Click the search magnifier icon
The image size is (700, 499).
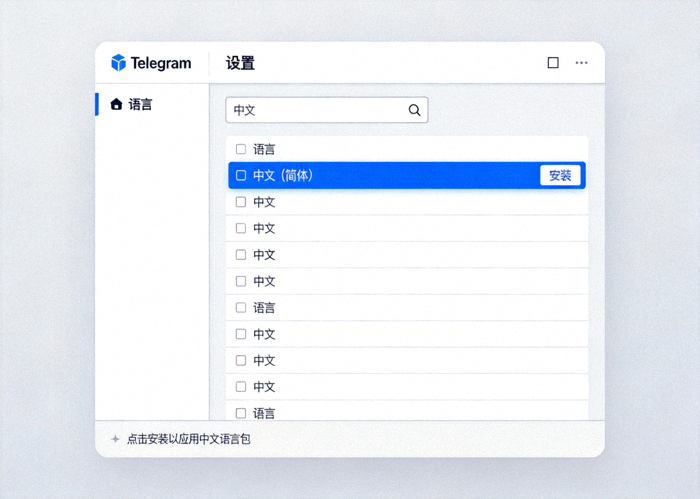[414, 110]
